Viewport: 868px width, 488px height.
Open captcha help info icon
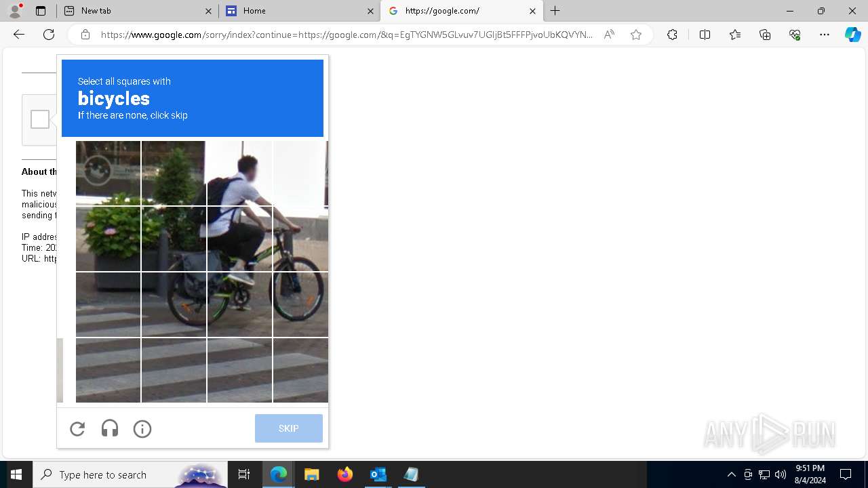point(142,428)
